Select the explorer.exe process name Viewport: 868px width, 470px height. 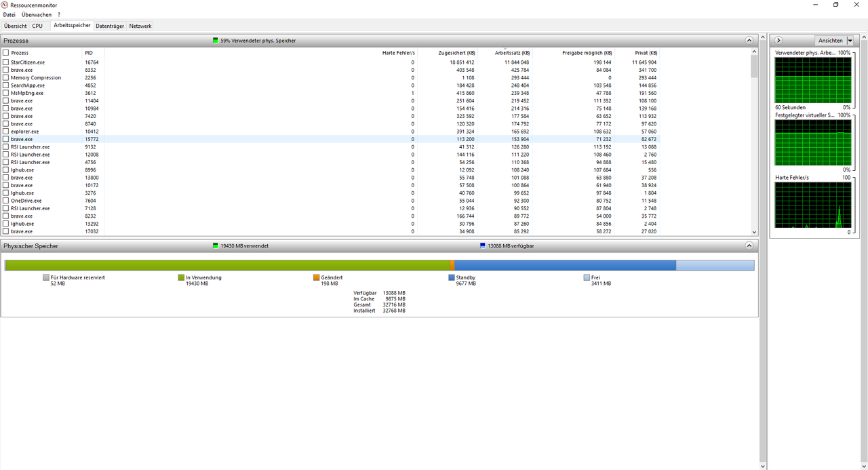coord(25,132)
